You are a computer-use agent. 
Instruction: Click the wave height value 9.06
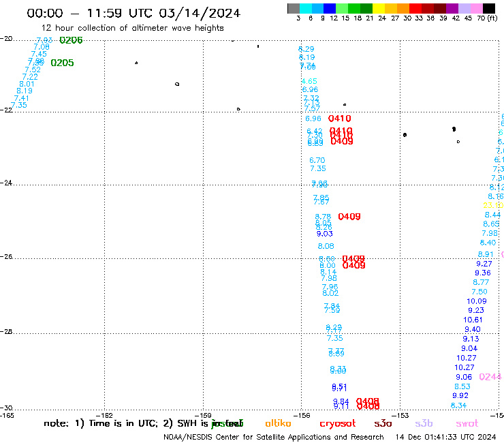click(x=464, y=377)
